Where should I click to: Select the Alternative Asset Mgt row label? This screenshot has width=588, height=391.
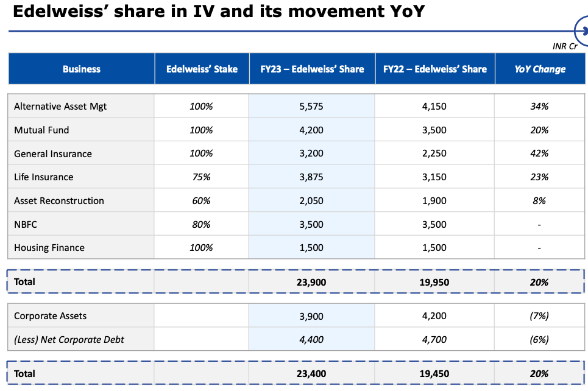(60, 107)
